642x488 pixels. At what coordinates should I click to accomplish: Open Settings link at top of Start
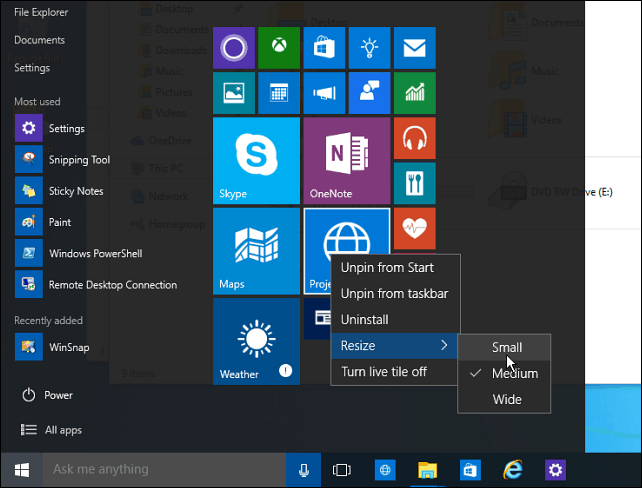pyautogui.click(x=32, y=68)
